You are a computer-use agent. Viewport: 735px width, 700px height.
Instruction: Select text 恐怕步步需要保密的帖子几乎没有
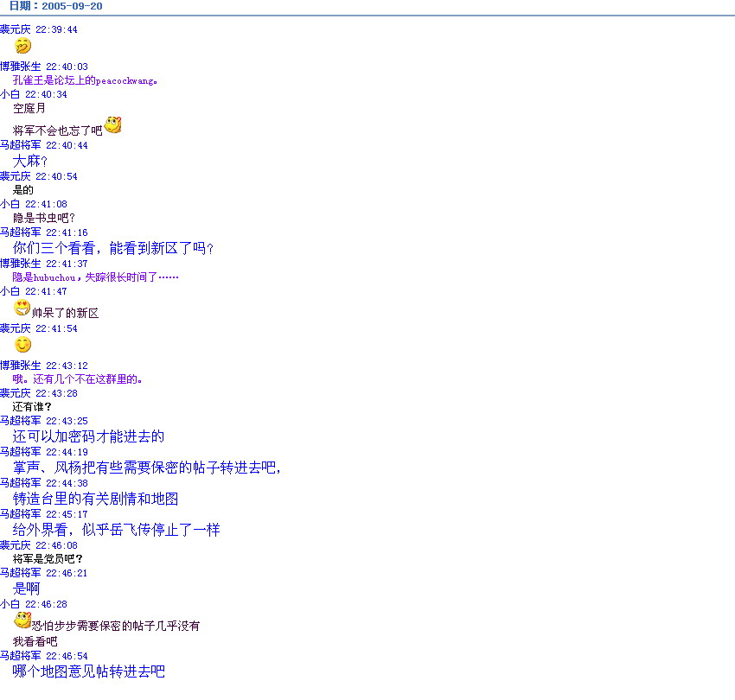pyautogui.click(x=115, y=626)
